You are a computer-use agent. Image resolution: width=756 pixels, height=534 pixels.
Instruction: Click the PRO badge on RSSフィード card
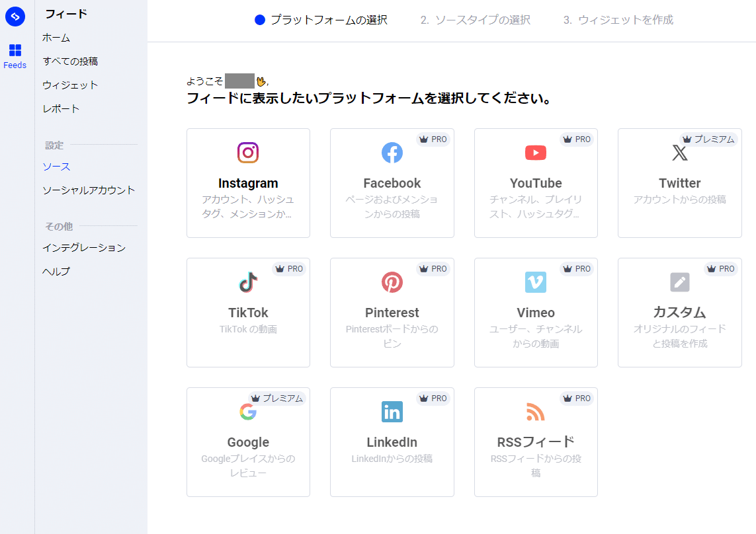(577, 399)
